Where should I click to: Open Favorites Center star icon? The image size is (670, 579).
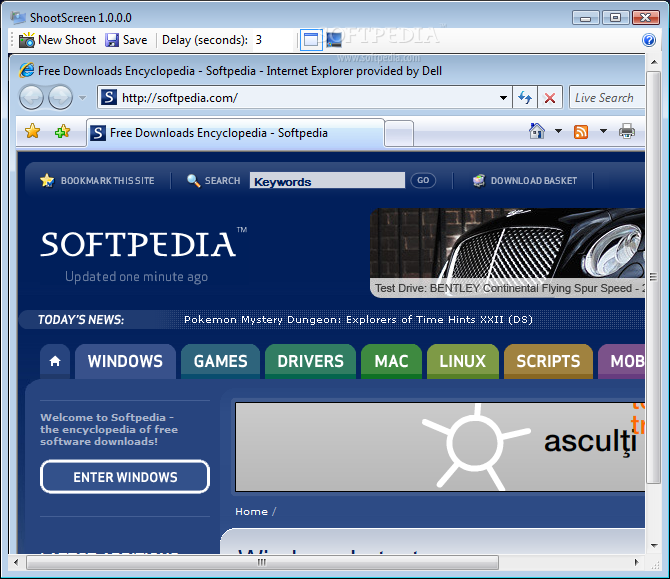32,131
